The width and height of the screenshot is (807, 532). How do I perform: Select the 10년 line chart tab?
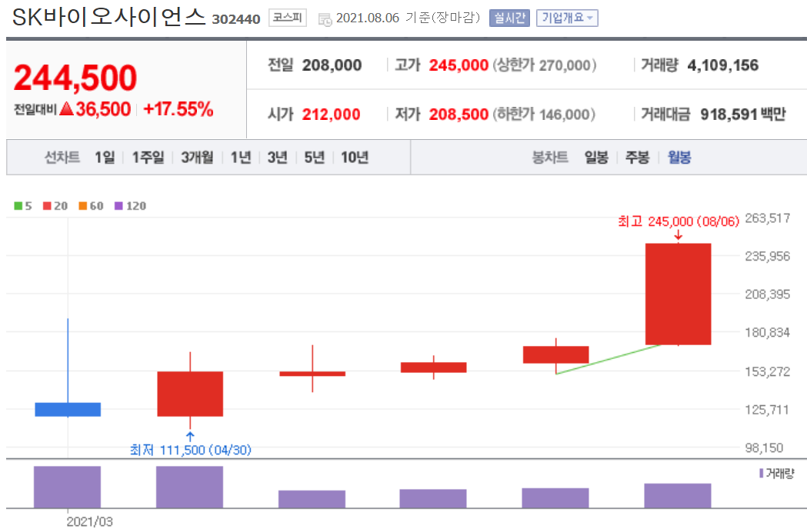pos(355,157)
